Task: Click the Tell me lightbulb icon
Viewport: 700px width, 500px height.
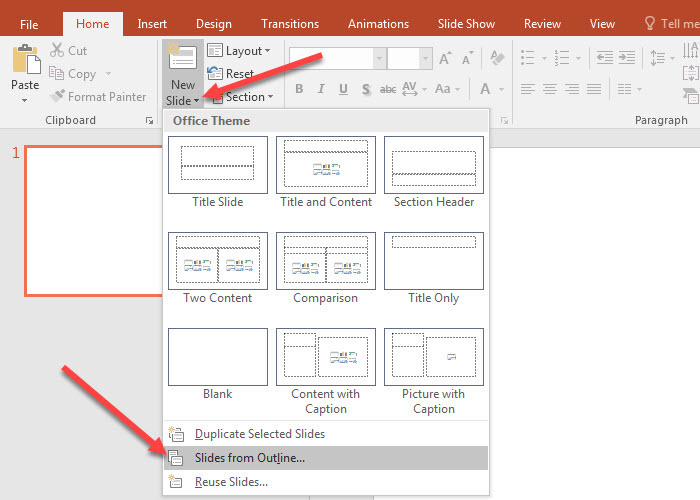Action: (650, 23)
